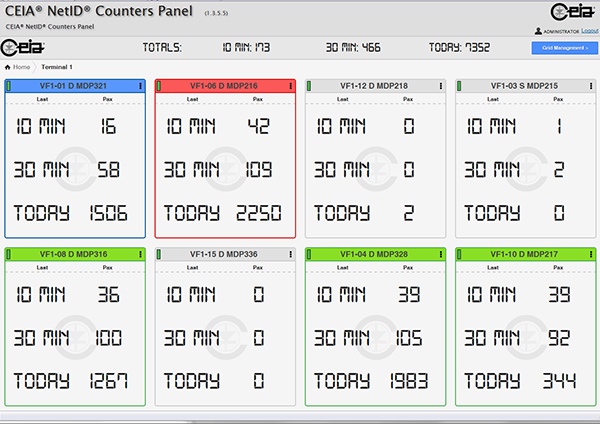The width and height of the screenshot is (600, 424).
Task: Click the CEIA logo beside TOTALS
Action: click(x=22, y=47)
